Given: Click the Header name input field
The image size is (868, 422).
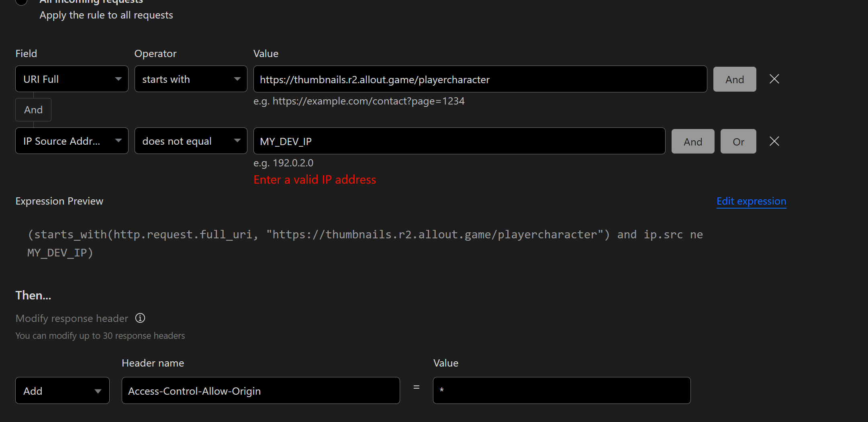Looking at the screenshot, I should (261, 391).
